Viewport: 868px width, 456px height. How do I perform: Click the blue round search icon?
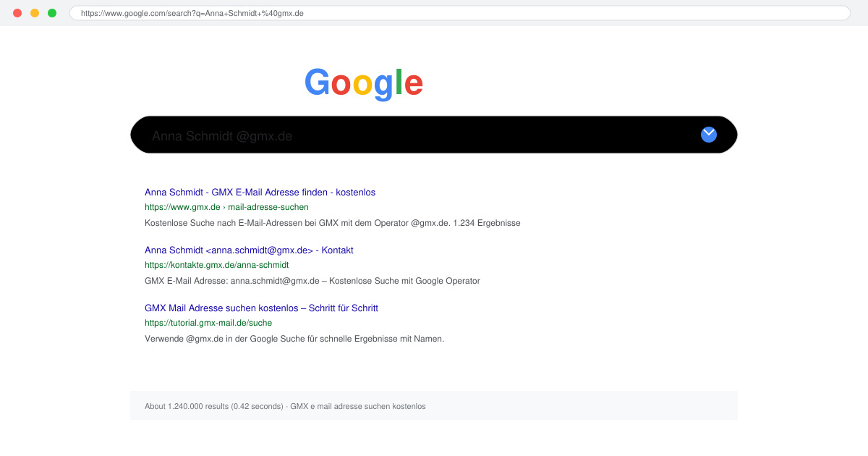709,135
